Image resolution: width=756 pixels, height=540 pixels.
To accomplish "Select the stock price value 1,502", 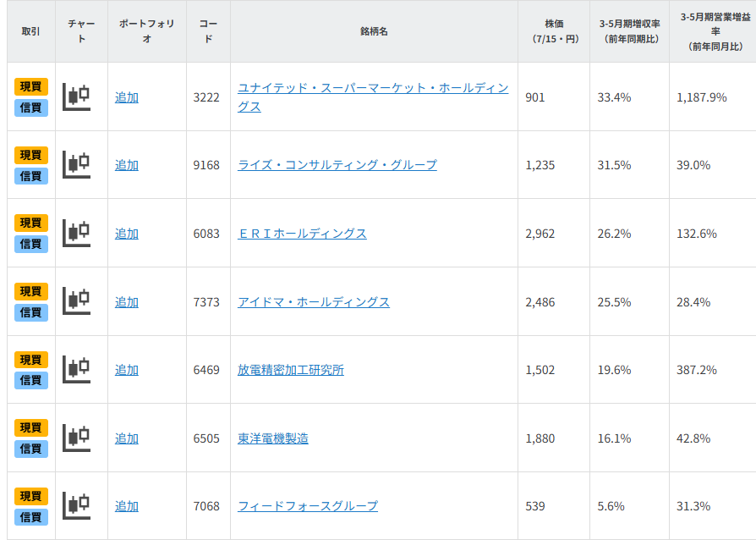I will tap(540, 370).
